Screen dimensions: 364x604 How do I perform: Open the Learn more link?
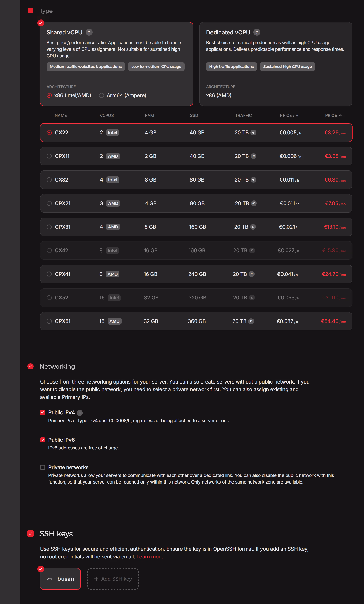(x=150, y=557)
